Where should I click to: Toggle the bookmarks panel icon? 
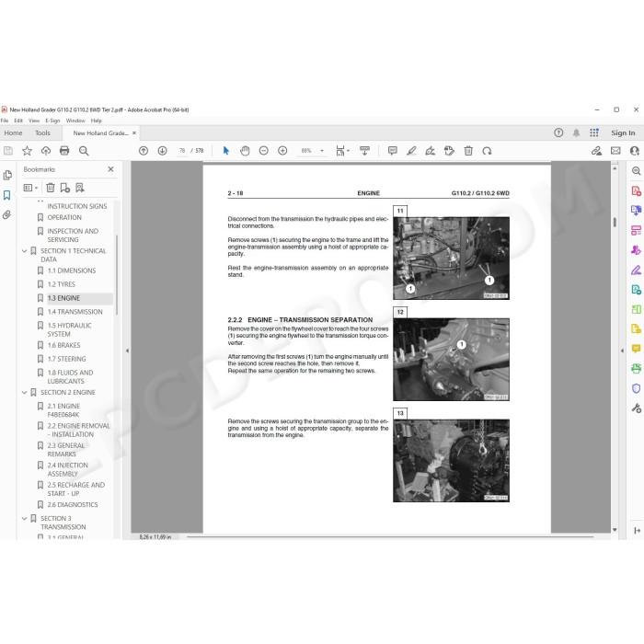[7, 195]
